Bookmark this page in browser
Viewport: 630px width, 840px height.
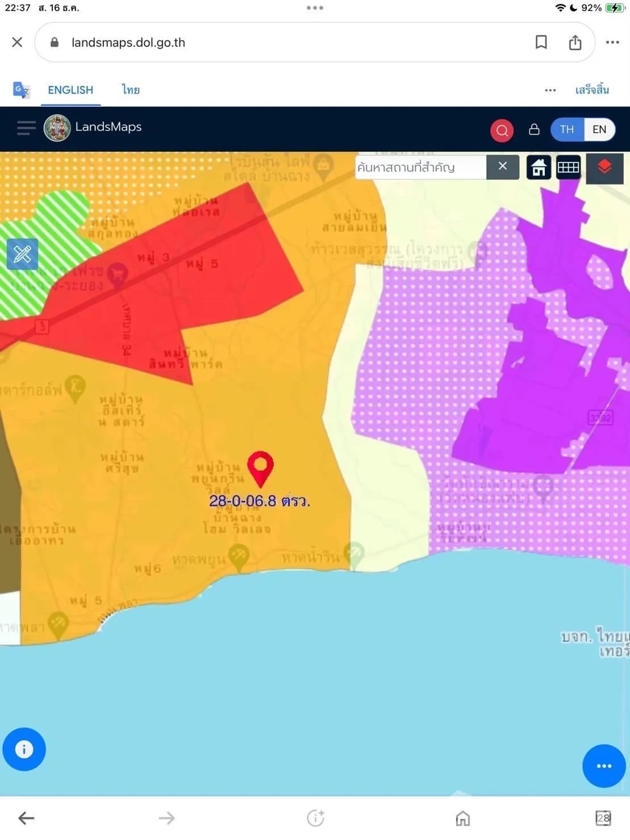[541, 43]
